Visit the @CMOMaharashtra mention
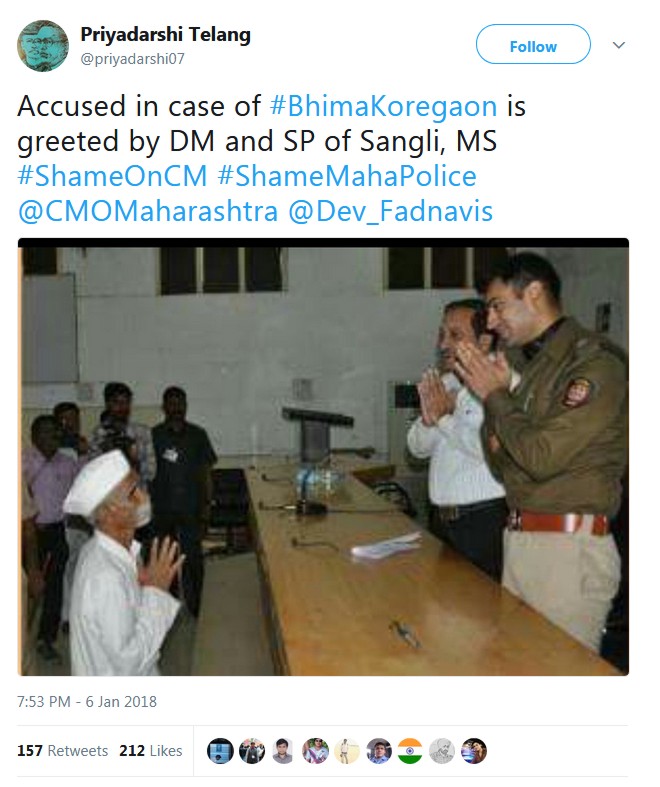Screen dimensions: 660x787 (x=148, y=211)
